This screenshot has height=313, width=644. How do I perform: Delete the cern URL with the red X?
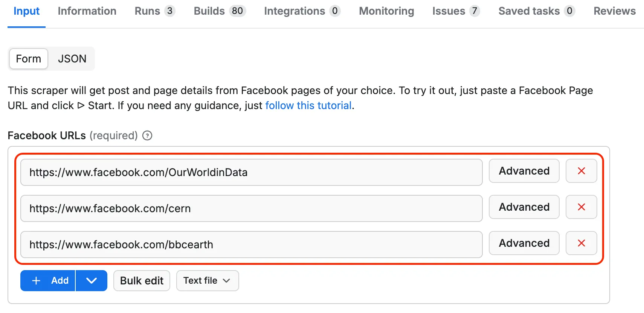(x=581, y=207)
